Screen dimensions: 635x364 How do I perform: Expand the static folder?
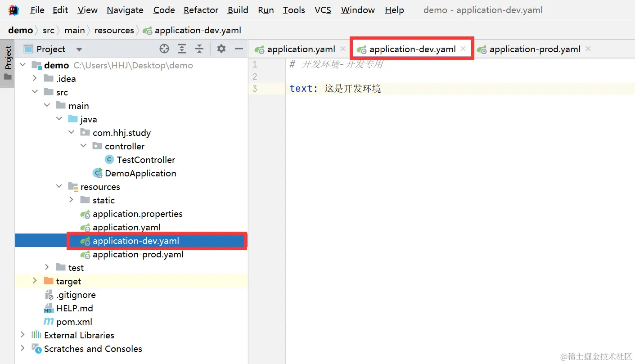click(71, 200)
